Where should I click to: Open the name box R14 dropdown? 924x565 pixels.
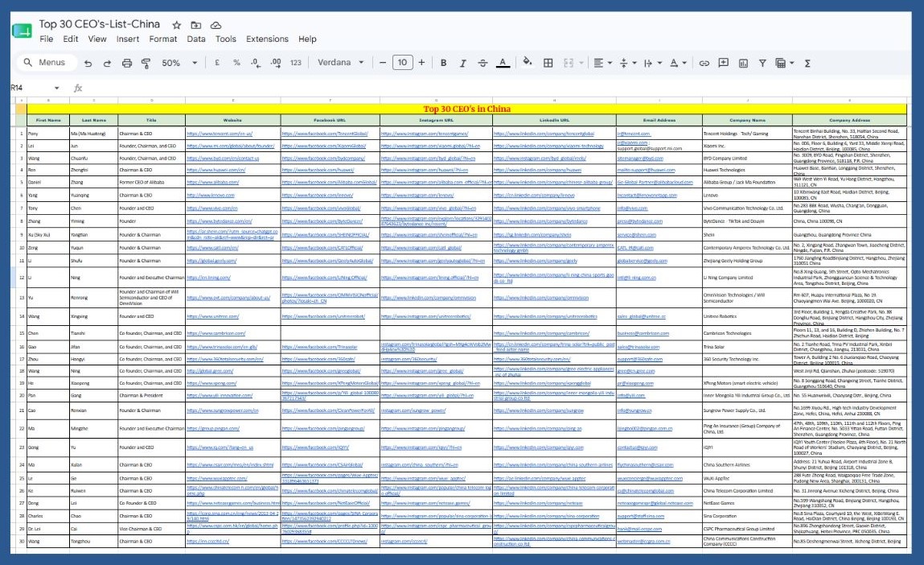pyautogui.click(x=56, y=88)
